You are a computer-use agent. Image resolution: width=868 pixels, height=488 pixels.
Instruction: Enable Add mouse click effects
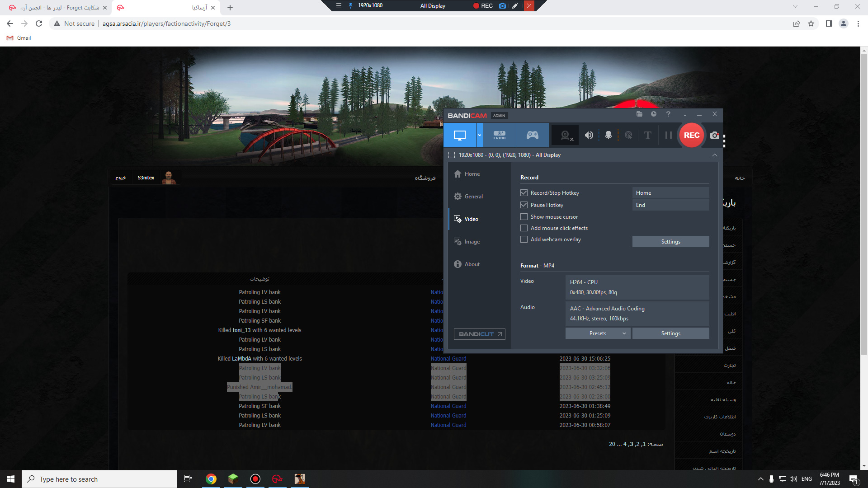524,228
